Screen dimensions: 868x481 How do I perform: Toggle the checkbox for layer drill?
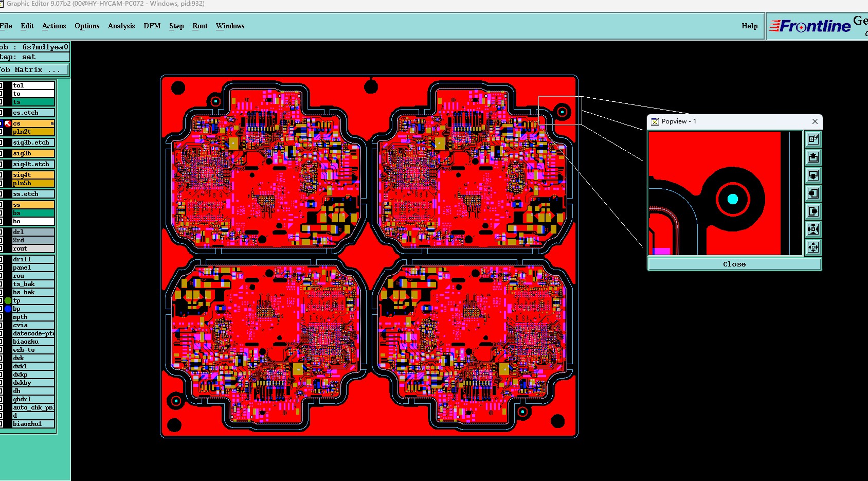1,259
